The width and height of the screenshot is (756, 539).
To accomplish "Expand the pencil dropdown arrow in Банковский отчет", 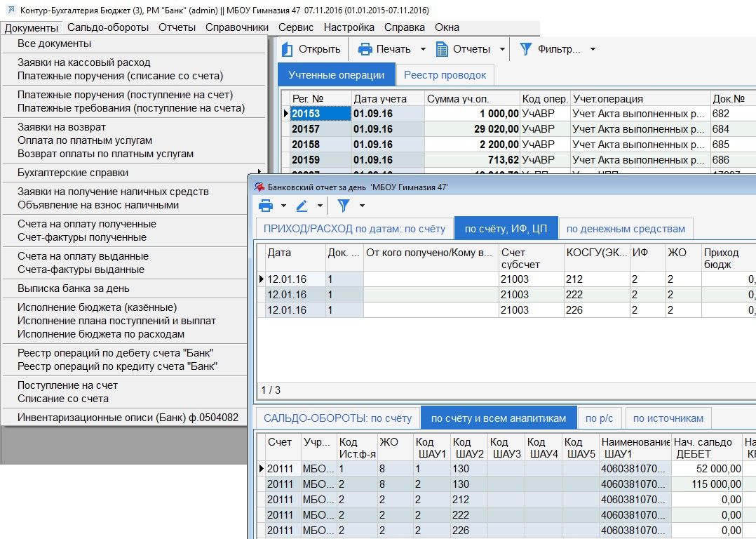I will [x=320, y=206].
